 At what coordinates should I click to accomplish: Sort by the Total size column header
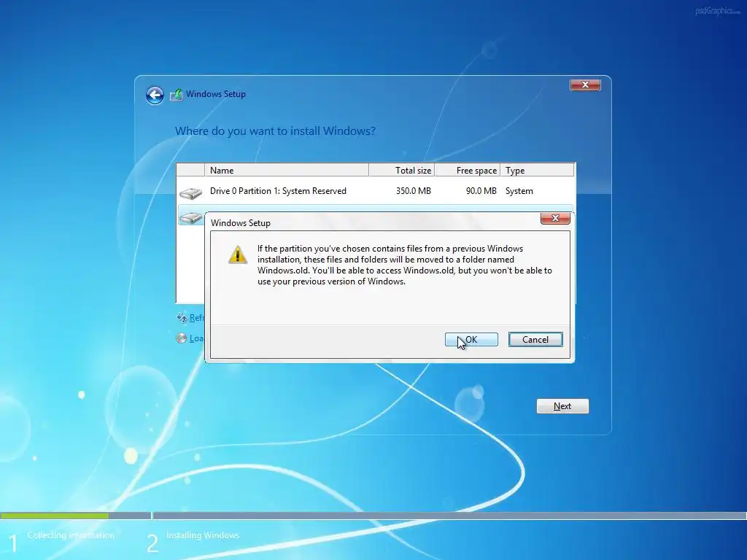[x=402, y=170]
